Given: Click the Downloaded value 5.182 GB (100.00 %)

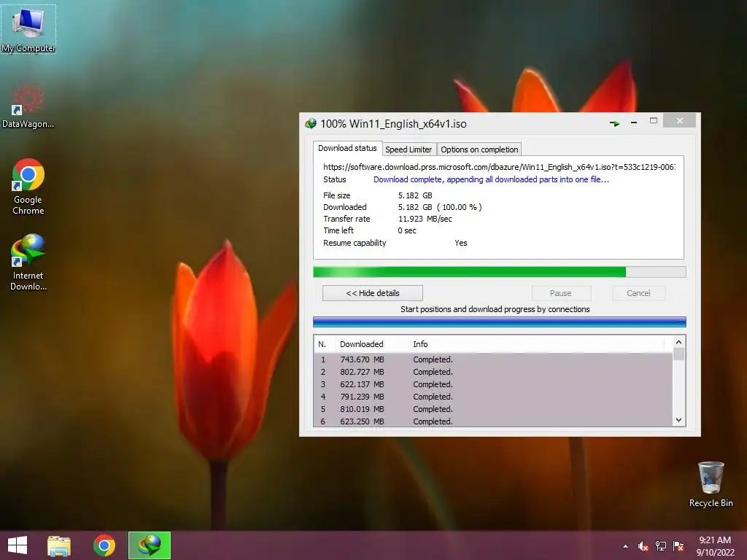Looking at the screenshot, I should (440, 207).
